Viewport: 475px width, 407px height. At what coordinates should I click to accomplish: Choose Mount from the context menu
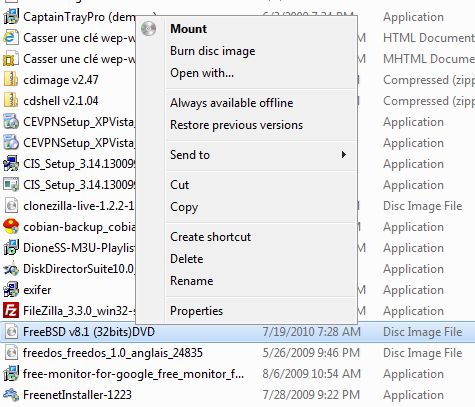pyautogui.click(x=189, y=29)
